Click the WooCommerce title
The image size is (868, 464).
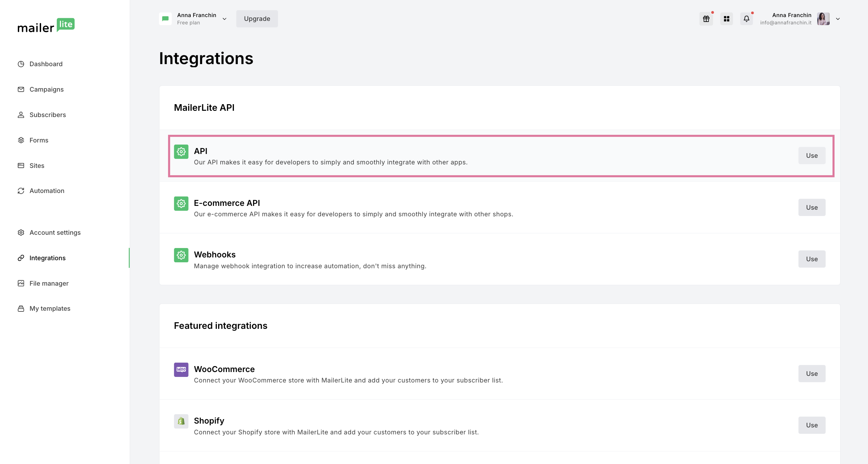224,369
